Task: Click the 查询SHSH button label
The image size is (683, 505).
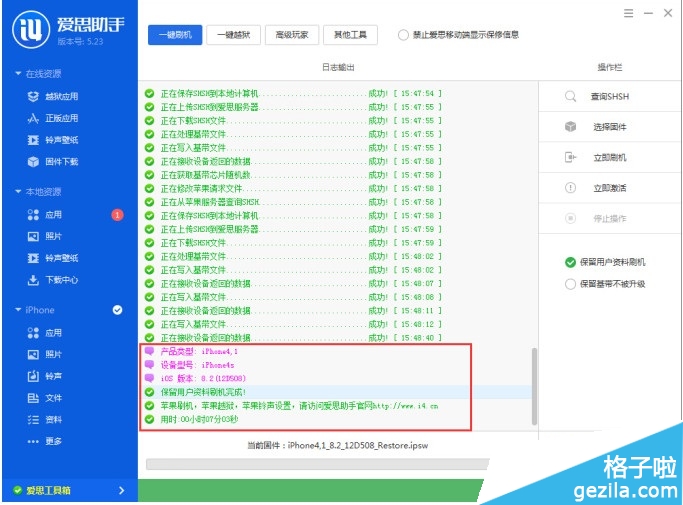Action: (609, 96)
